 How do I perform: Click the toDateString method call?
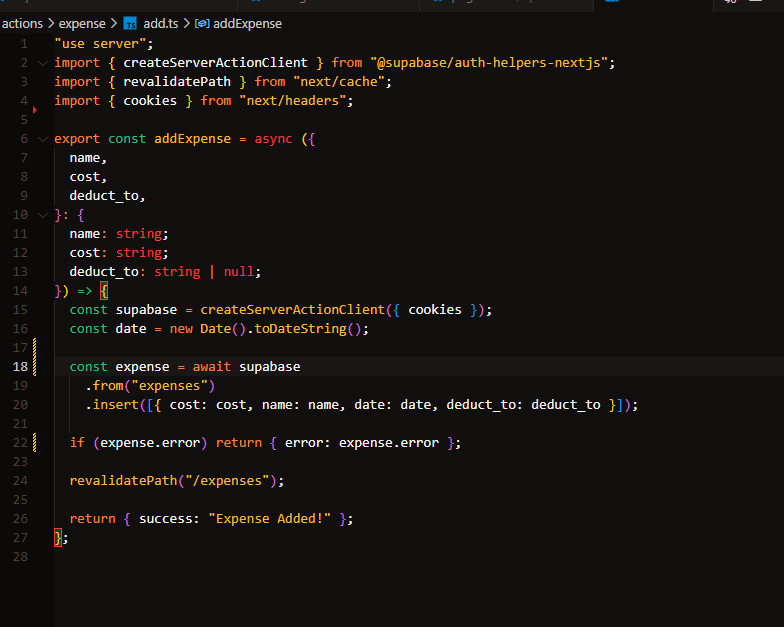(x=300, y=328)
